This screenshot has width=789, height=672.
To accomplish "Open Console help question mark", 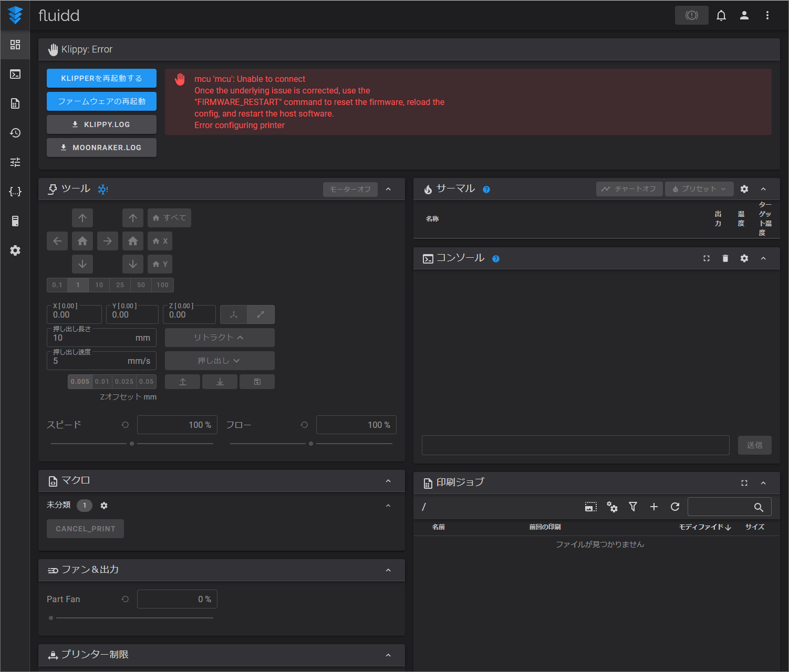I will 496,259.
